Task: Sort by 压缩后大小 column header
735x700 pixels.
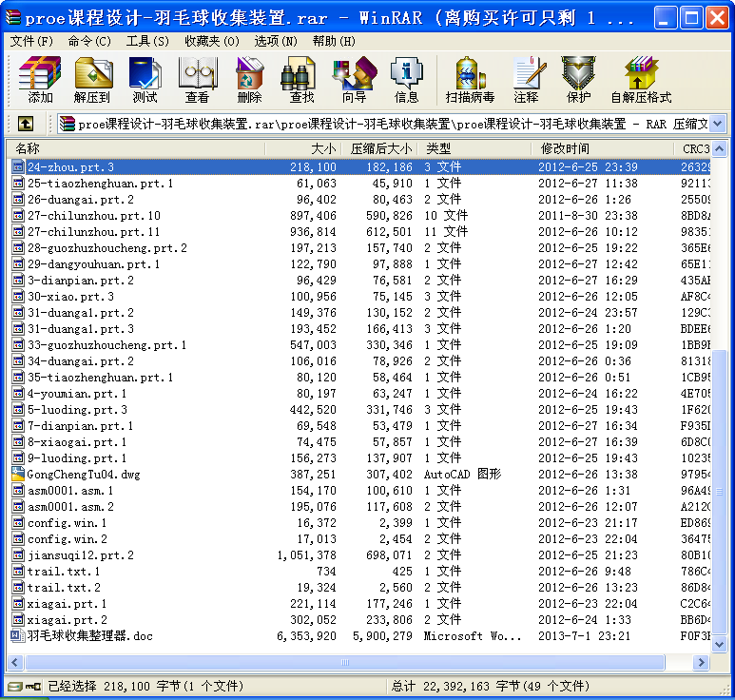Action: (x=379, y=149)
